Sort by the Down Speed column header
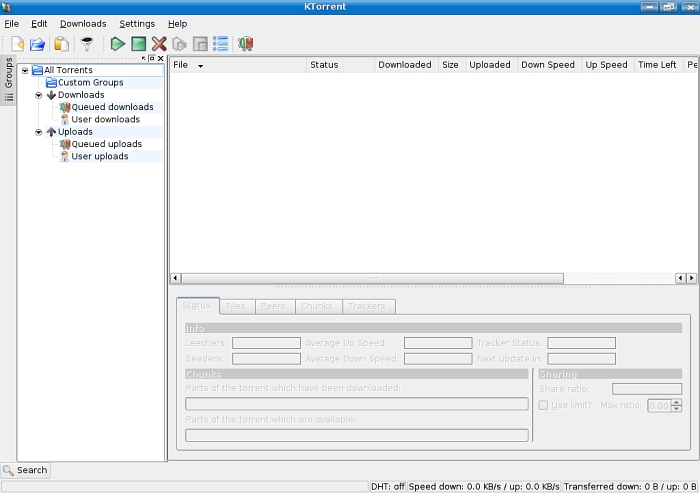 (x=549, y=65)
